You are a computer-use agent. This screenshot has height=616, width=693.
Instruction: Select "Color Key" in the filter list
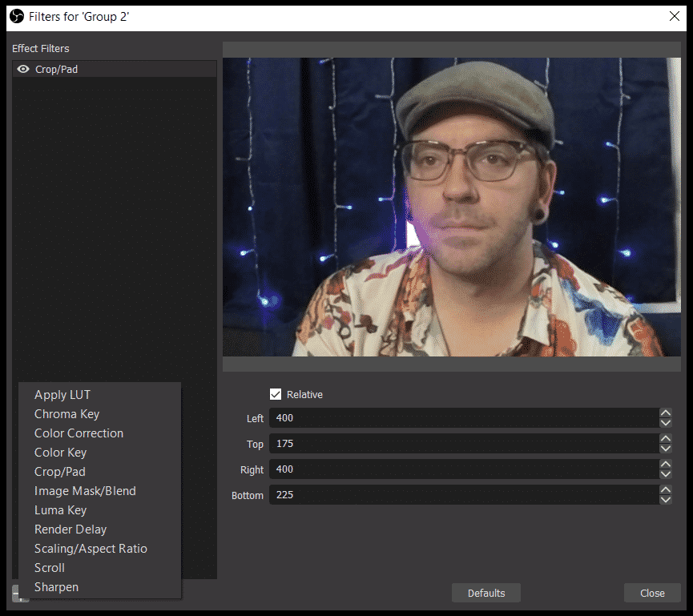(x=60, y=452)
